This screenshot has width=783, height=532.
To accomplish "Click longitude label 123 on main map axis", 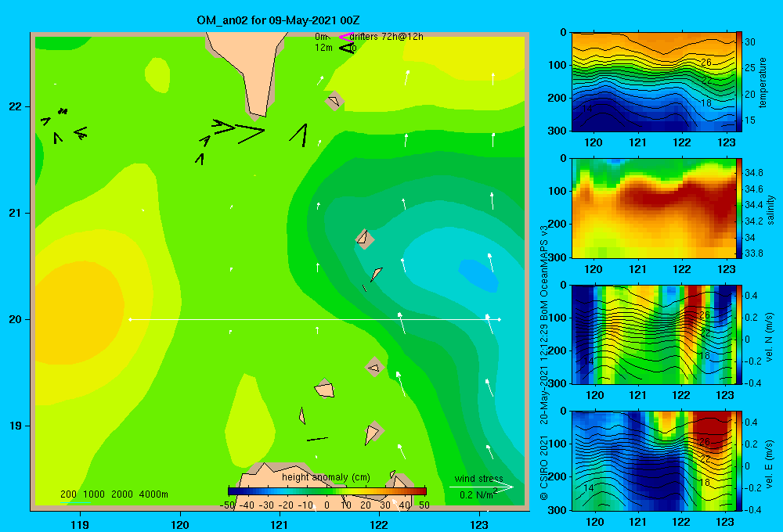I will [479, 524].
